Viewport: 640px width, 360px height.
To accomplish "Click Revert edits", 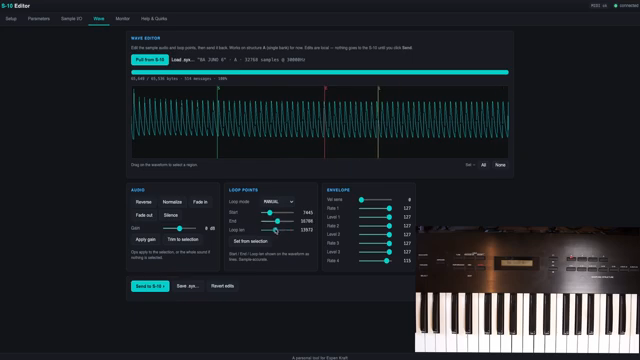I will pyautogui.click(x=222, y=286).
